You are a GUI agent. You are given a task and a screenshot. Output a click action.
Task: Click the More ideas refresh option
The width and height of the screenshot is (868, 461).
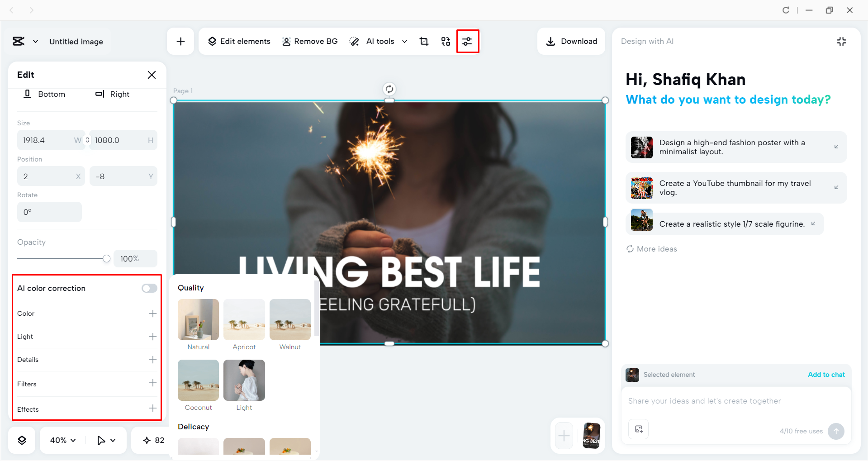[x=651, y=249]
